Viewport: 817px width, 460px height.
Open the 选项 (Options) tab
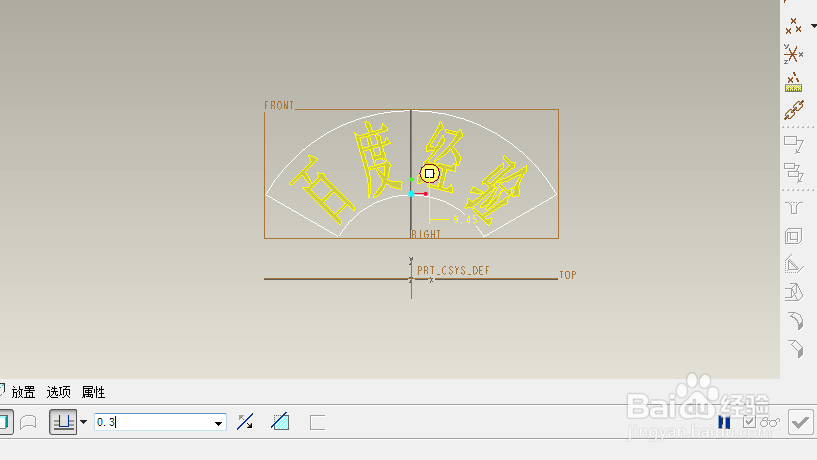pyautogui.click(x=58, y=392)
